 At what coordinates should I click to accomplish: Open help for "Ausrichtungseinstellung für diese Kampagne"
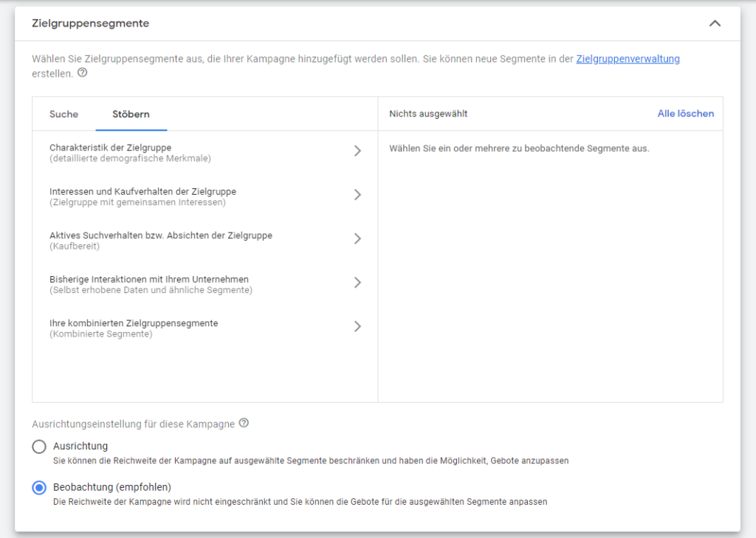pyautogui.click(x=244, y=424)
